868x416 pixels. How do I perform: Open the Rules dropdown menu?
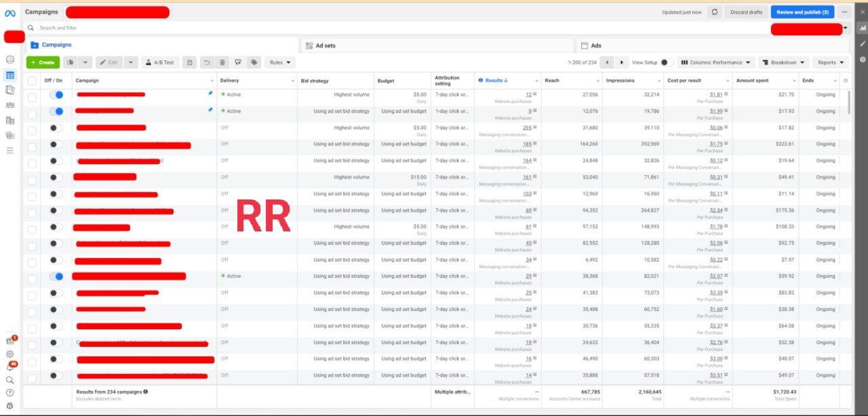pos(280,62)
